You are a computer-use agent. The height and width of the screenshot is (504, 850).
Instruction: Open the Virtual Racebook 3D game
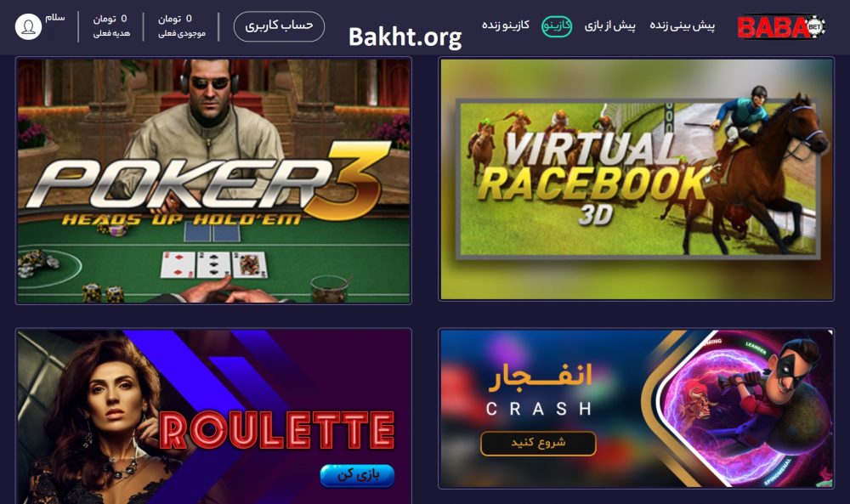[636, 178]
